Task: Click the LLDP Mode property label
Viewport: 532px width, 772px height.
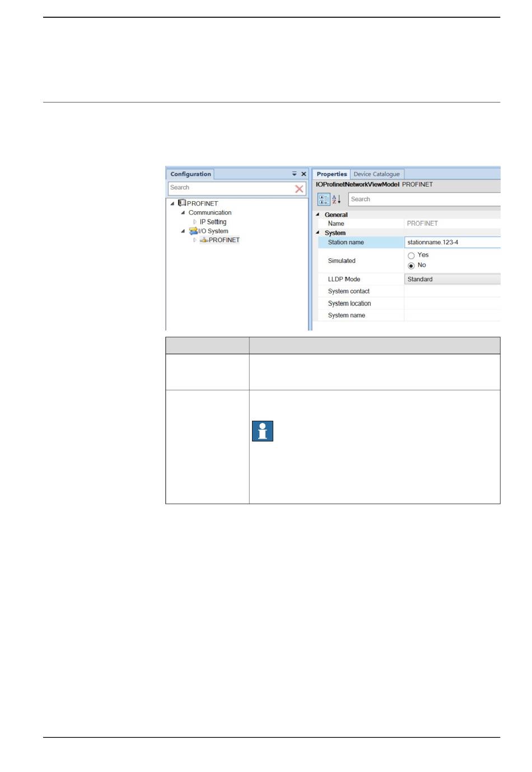Action: click(x=344, y=279)
